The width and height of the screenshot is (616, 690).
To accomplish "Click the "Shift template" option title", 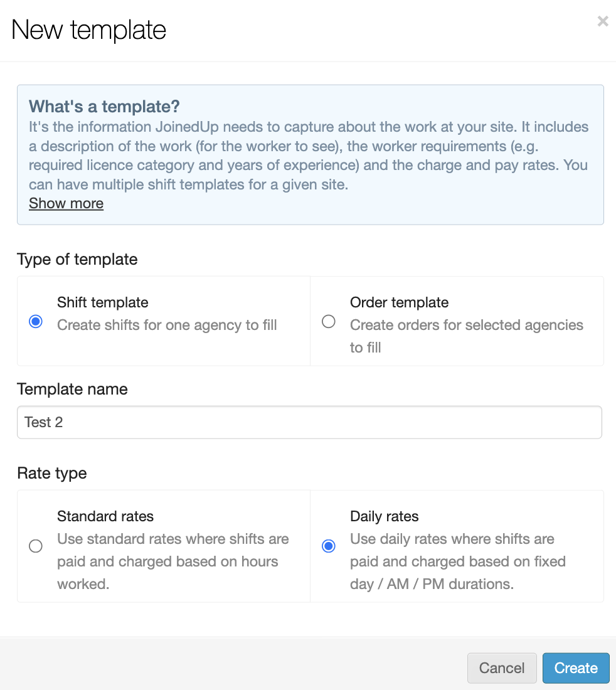I will (103, 302).
